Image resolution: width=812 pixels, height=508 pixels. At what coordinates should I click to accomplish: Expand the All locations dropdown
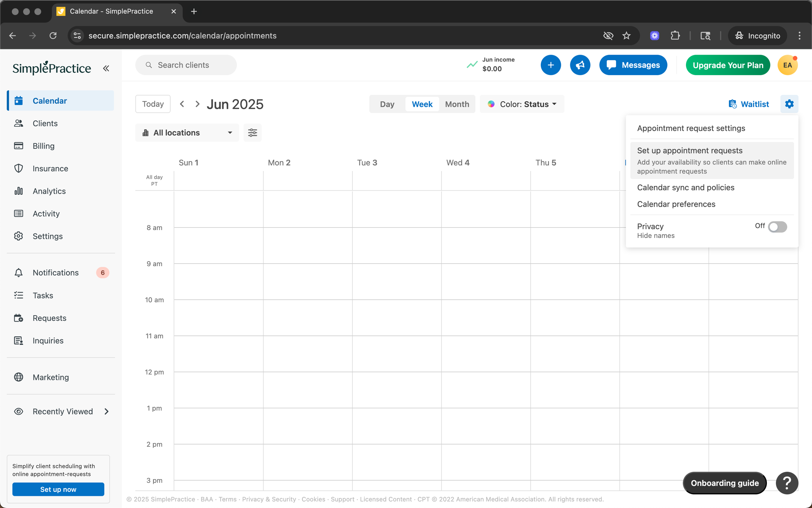[x=187, y=133]
